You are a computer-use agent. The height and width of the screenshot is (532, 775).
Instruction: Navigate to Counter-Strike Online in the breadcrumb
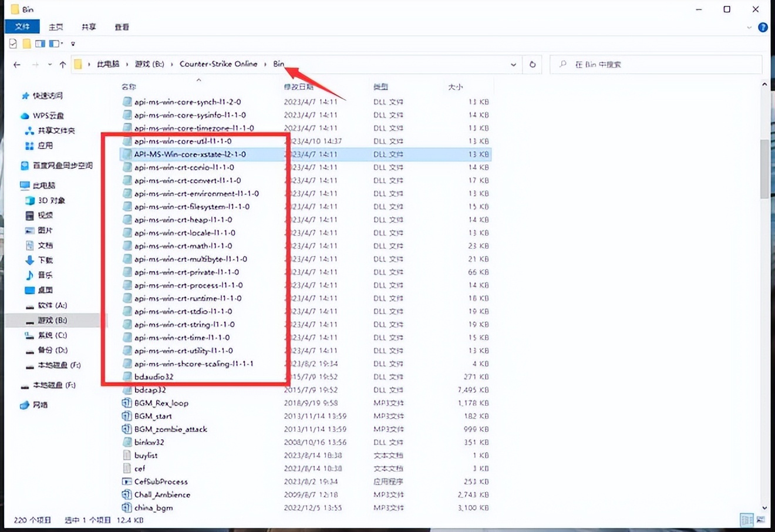tap(218, 64)
